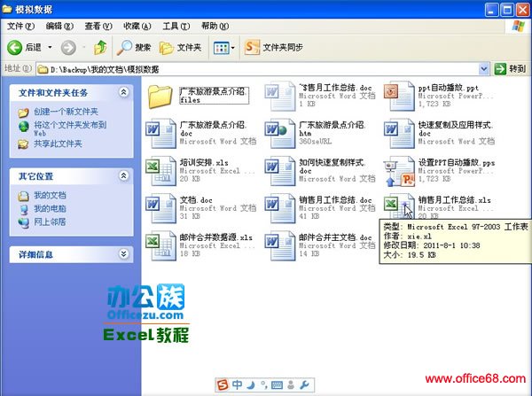Click the 文件夹同步 folder sync button

coord(273,47)
